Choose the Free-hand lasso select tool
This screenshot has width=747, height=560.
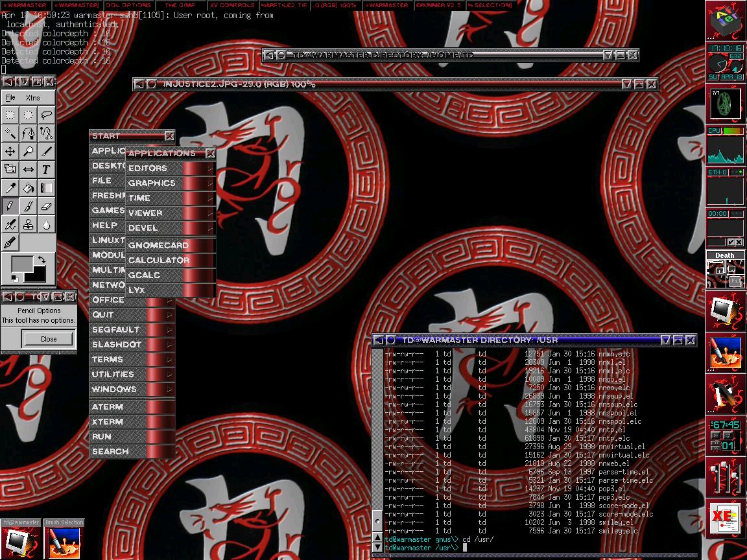(46, 115)
